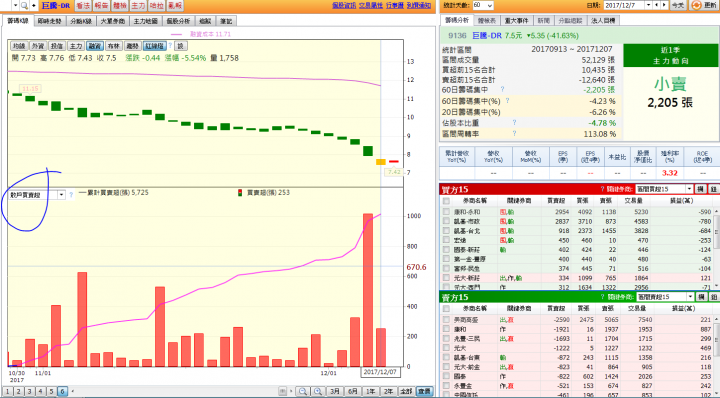Click the next date arrow
Image resolution: width=720 pixels, height=398 pixels.
(x=664, y=5)
